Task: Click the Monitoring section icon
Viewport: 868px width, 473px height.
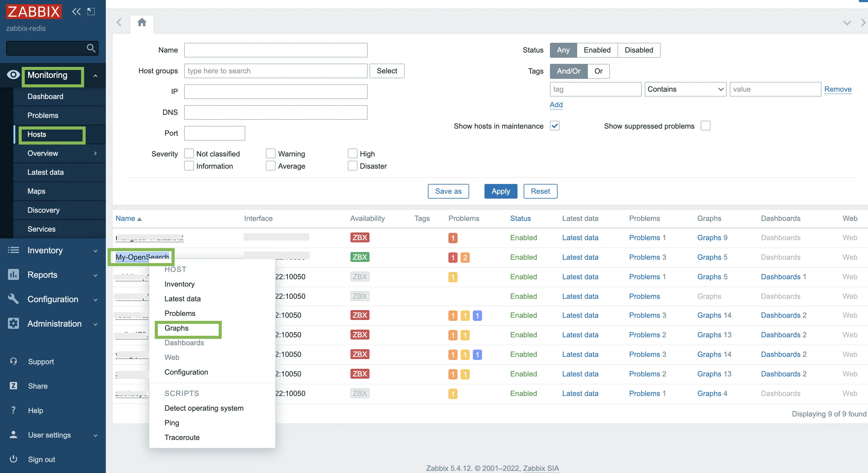Action: 12,75
